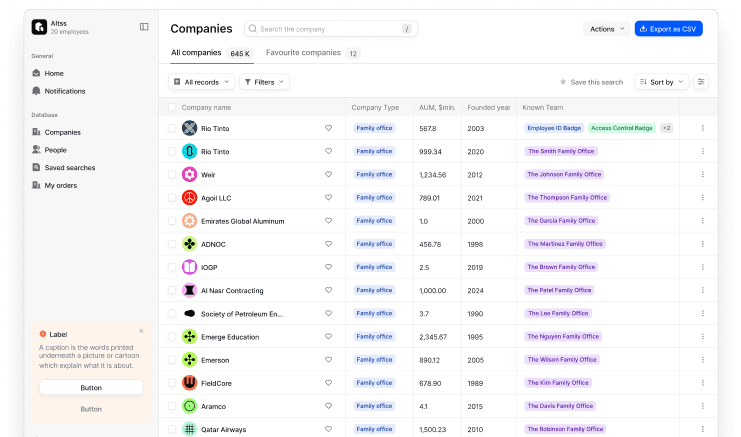Favourite Emirates Global Aluminum via the heart icon
The width and height of the screenshot is (741, 437).
(x=328, y=221)
